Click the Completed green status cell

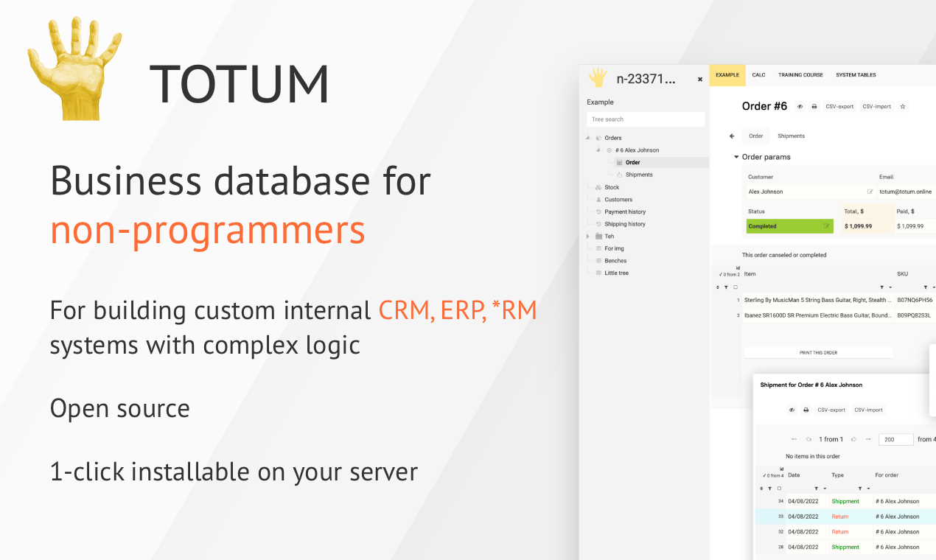(x=790, y=226)
